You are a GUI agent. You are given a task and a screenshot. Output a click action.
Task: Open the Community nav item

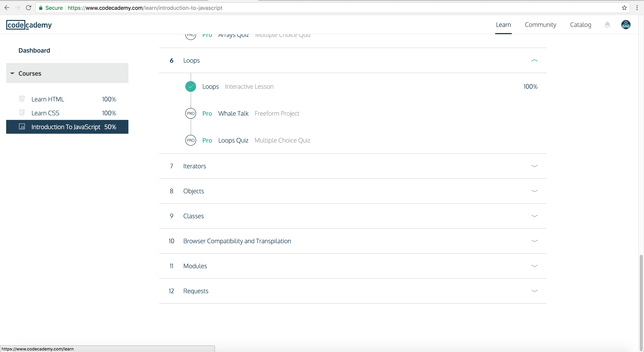541,25
